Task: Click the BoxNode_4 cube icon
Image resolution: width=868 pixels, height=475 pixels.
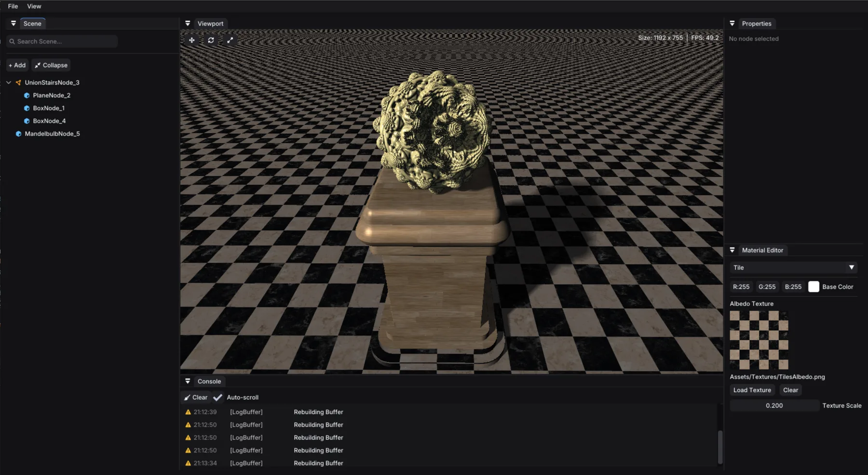Action: tap(27, 121)
